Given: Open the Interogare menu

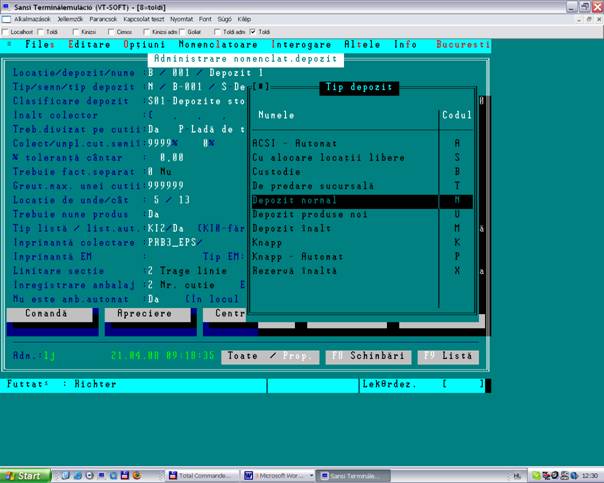Looking at the screenshot, I should click(301, 45).
